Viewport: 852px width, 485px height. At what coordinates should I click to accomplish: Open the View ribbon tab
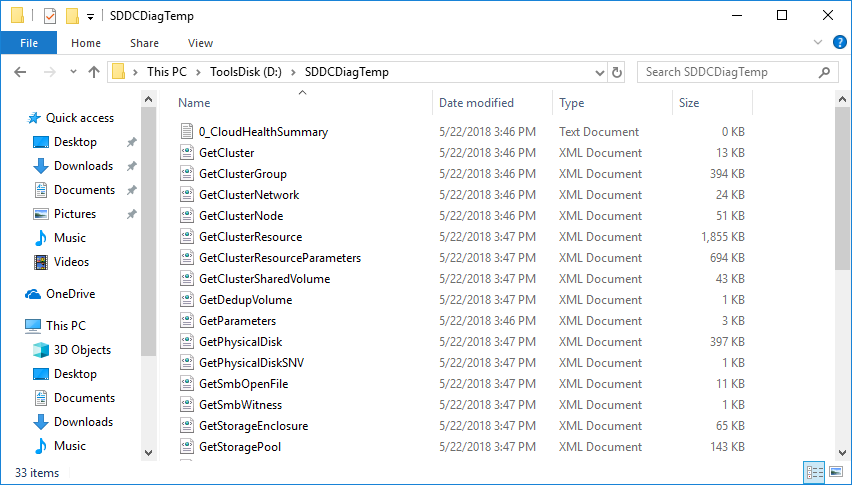(200, 43)
